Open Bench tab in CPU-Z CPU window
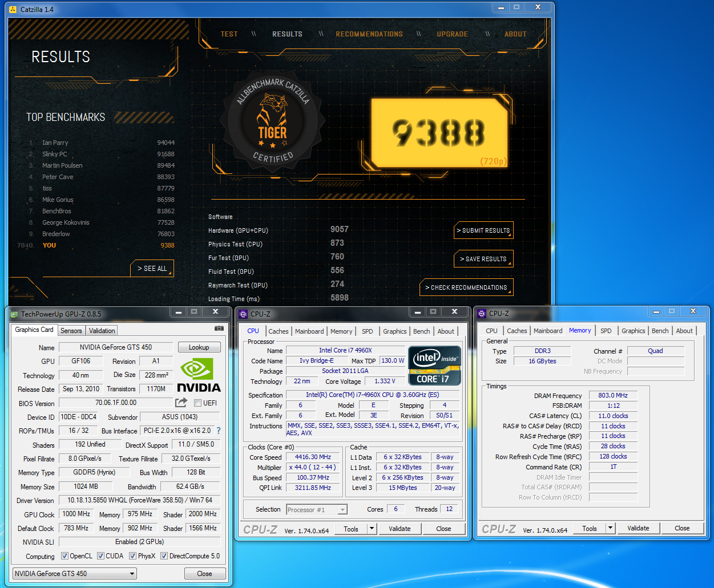 tap(422, 331)
